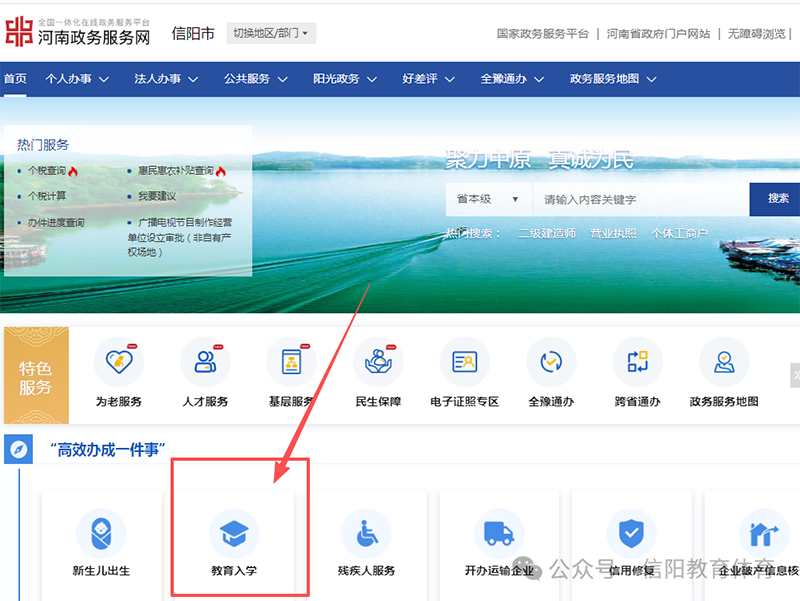This screenshot has height=601, width=800.
Task: Expand the 好差评 menu
Action: [x=429, y=79]
